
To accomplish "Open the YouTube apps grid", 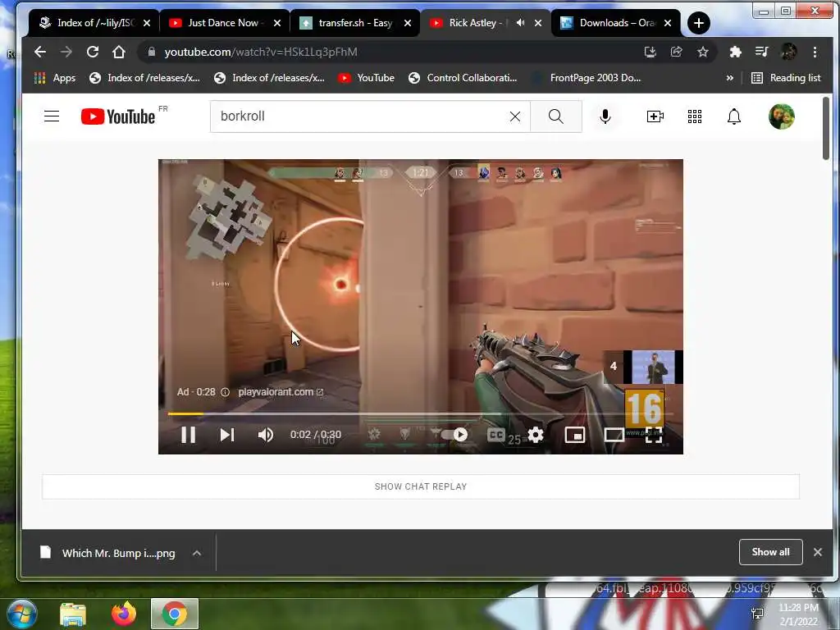I will pyautogui.click(x=694, y=116).
